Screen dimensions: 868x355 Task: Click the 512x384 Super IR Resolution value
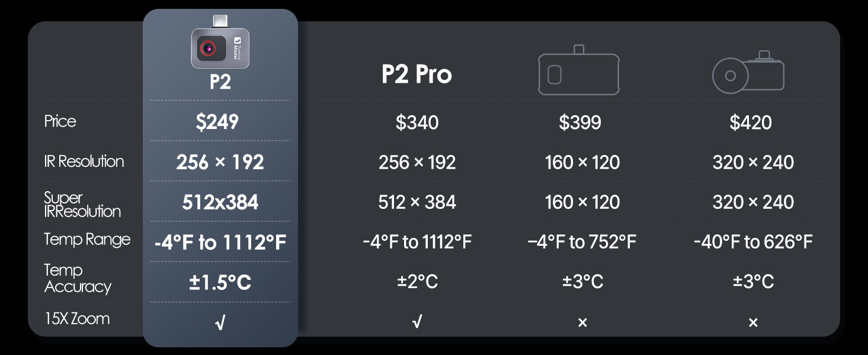pos(220,202)
